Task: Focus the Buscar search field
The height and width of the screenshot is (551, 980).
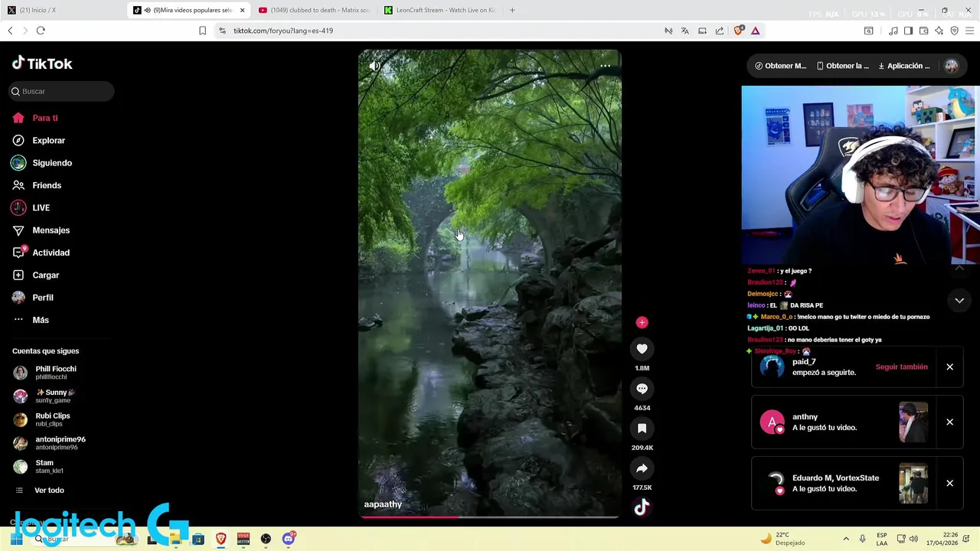Action: pos(62,91)
